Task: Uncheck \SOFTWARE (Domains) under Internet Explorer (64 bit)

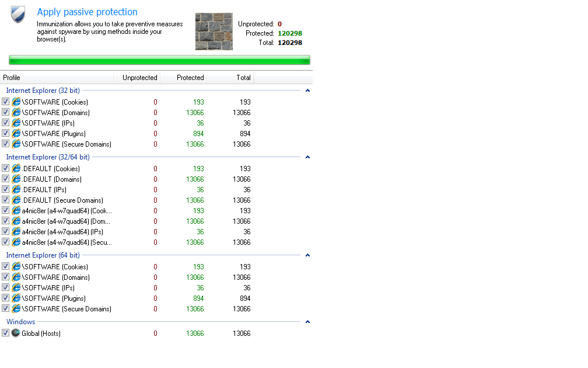Action: coord(6,277)
